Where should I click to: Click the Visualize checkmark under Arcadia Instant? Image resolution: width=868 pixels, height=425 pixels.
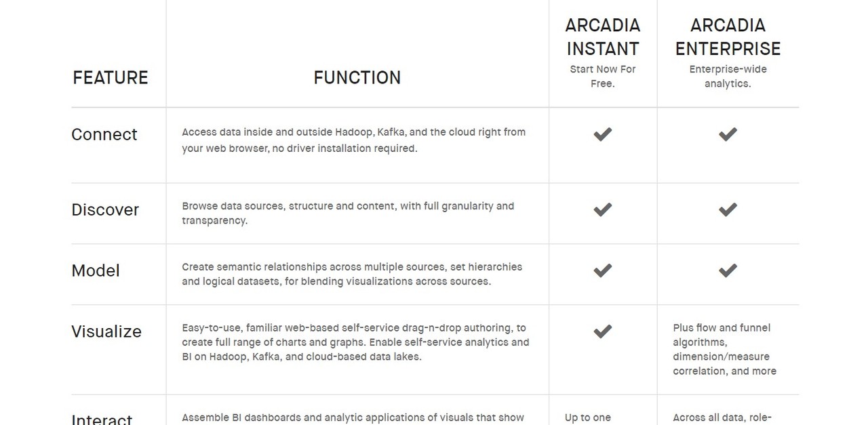[x=602, y=331]
